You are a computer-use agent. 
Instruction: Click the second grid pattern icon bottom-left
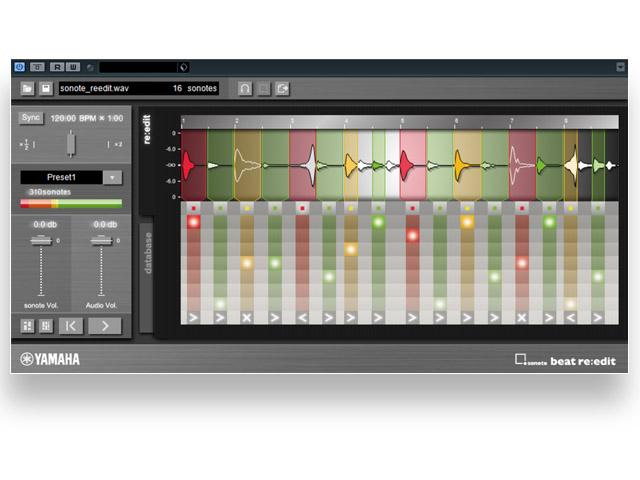(x=46, y=326)
